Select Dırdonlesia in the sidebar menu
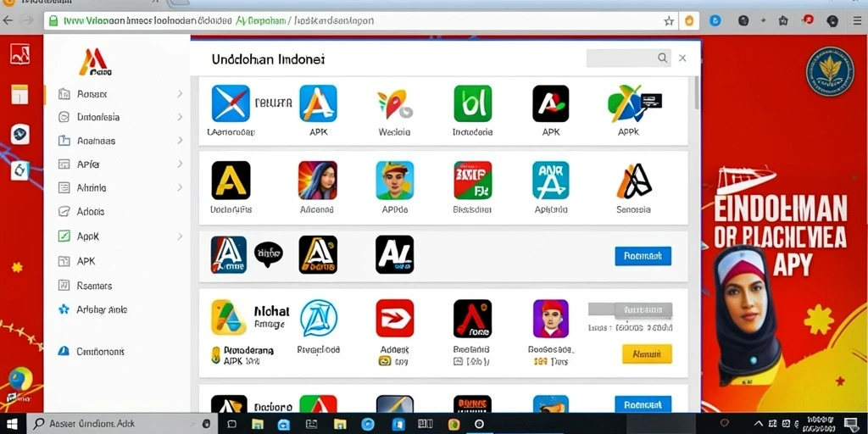Viewport: 868px width, 434px height. [x=98, y=117]
